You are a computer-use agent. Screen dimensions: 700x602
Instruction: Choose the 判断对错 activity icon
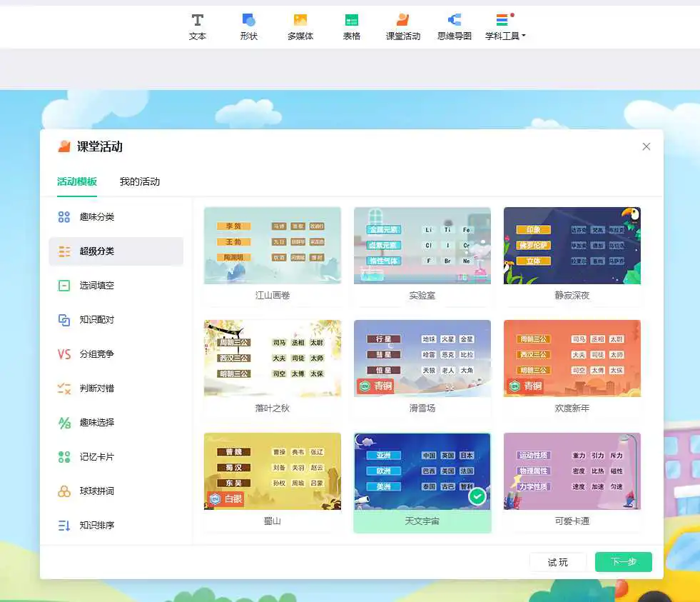pyautogui.click(x=64, y=388)
